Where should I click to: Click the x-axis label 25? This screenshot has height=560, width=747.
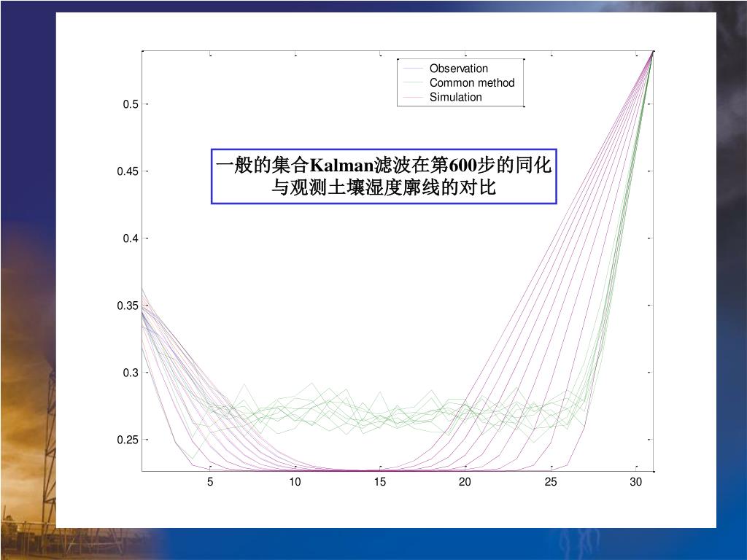click(x=550, y=482)
